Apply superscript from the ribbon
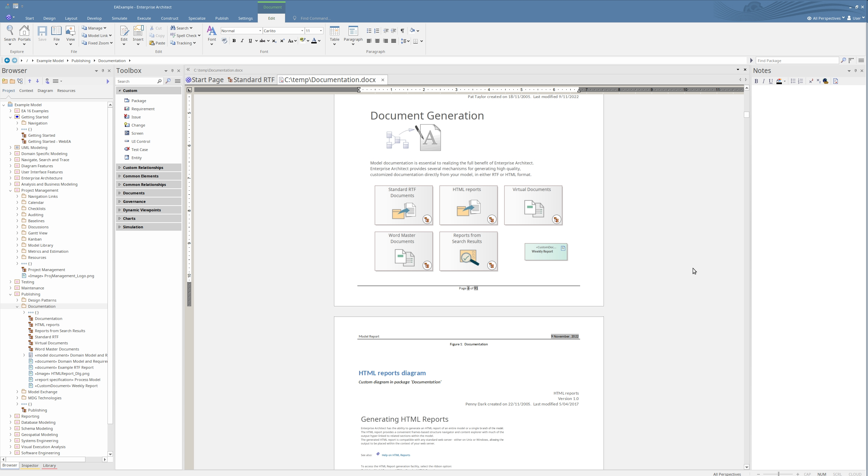868x476 pixels. (282, 41)
